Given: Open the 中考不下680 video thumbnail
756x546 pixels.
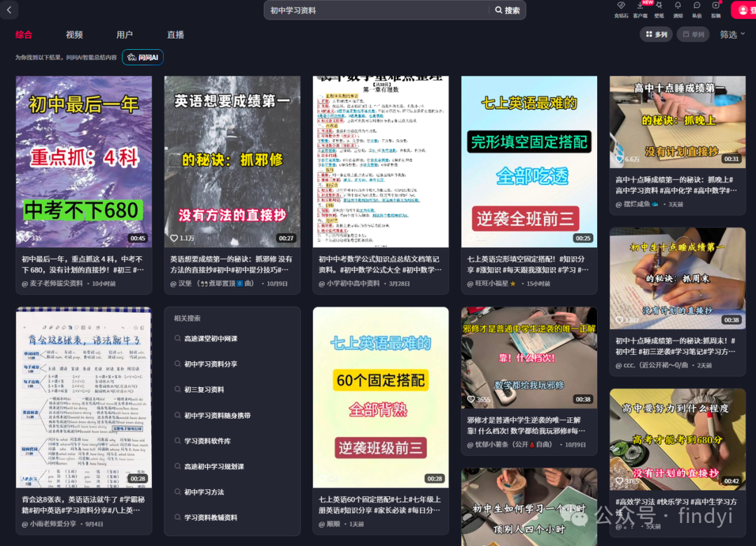Looking at the screenshot, I should point(84,162).
